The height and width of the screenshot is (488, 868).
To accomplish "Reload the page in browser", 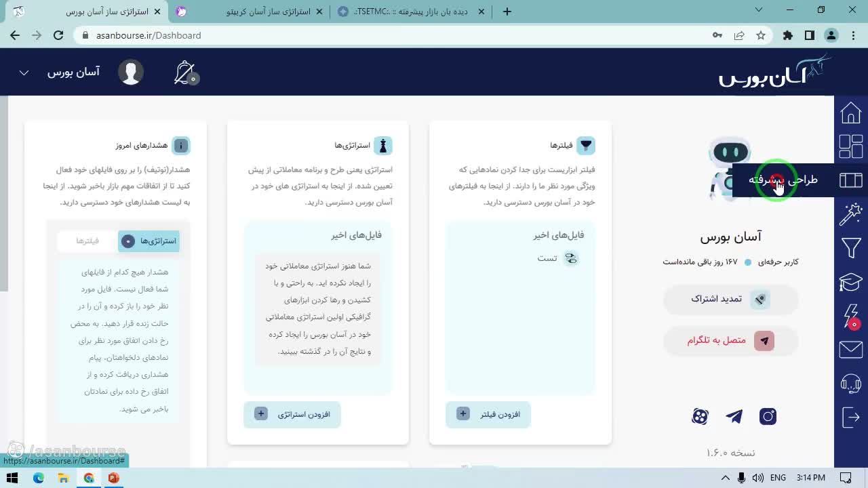I will coord(58,35).
